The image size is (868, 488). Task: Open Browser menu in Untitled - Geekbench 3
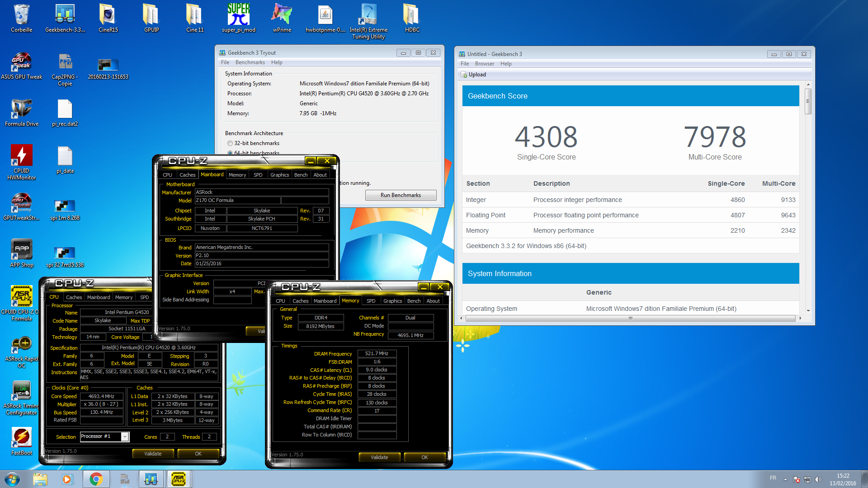coord(484,64)
